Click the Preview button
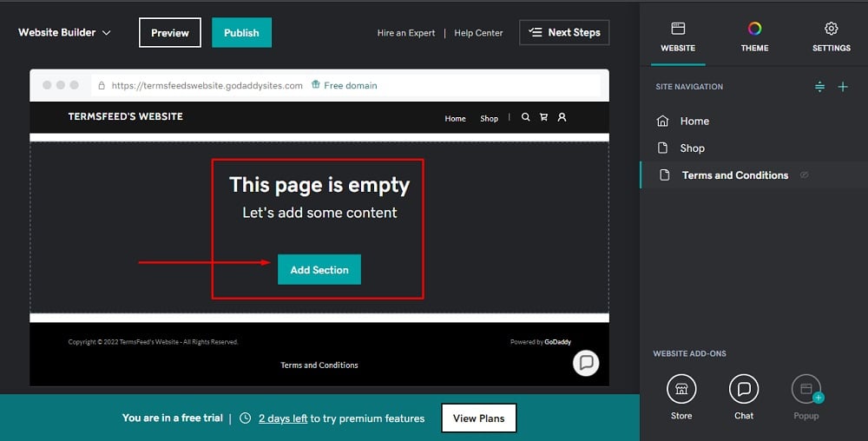 tap(170, 33)
